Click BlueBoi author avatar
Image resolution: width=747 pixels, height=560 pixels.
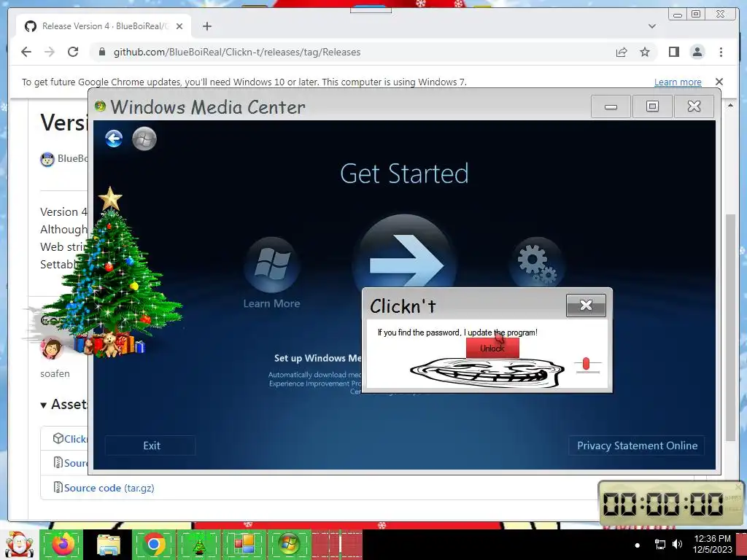(x=47, y=159)
